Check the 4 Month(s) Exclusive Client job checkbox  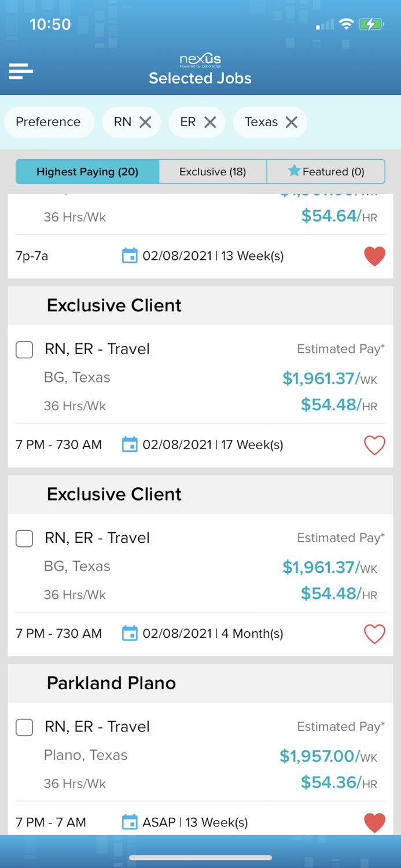click(24, 538)
